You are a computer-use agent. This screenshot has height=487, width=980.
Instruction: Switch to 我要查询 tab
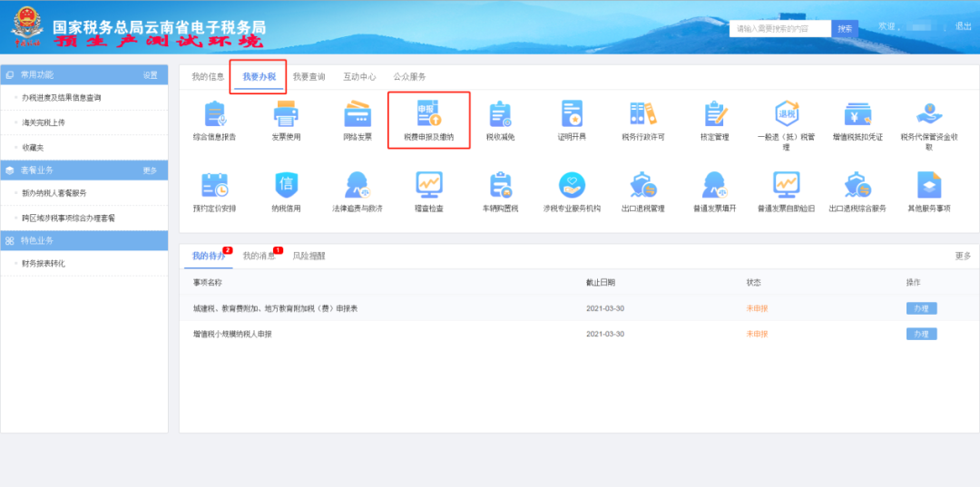[x=309, y=77]
